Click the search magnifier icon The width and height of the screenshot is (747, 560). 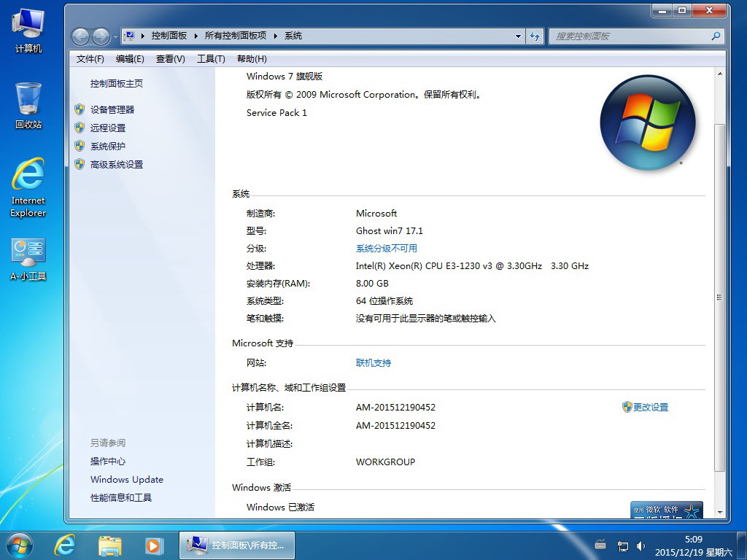[715, 36]
